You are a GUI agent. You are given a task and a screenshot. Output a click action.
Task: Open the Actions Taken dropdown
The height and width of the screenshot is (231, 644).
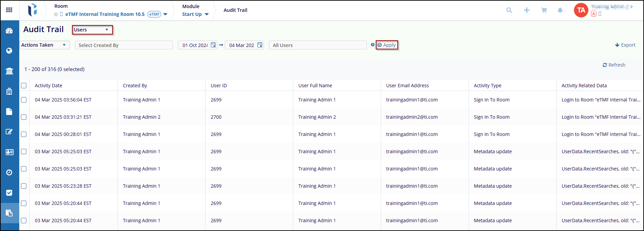coord(44,45)
